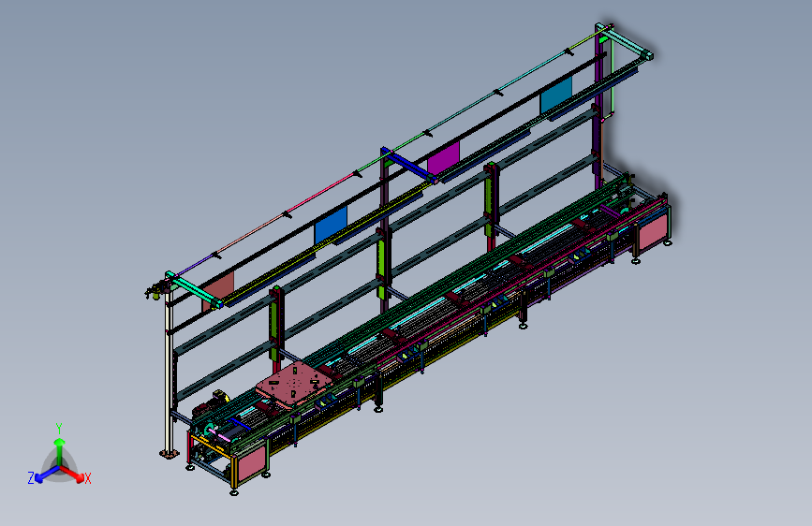The width and height of the screenshot is (812, 526).
Task: Select the pink end cover at the conveyor's right end
Action: (x=653, y=231)
